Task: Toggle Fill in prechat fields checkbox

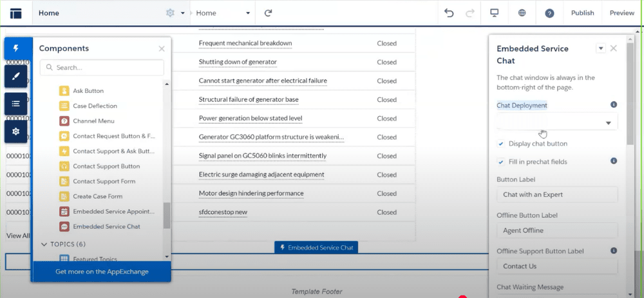Action: 500,162
